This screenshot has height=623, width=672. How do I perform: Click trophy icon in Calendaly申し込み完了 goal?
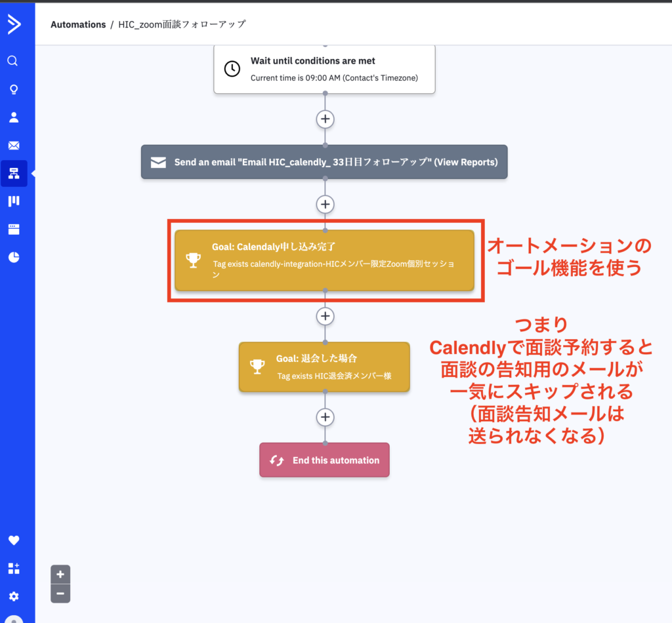point(194,260)
